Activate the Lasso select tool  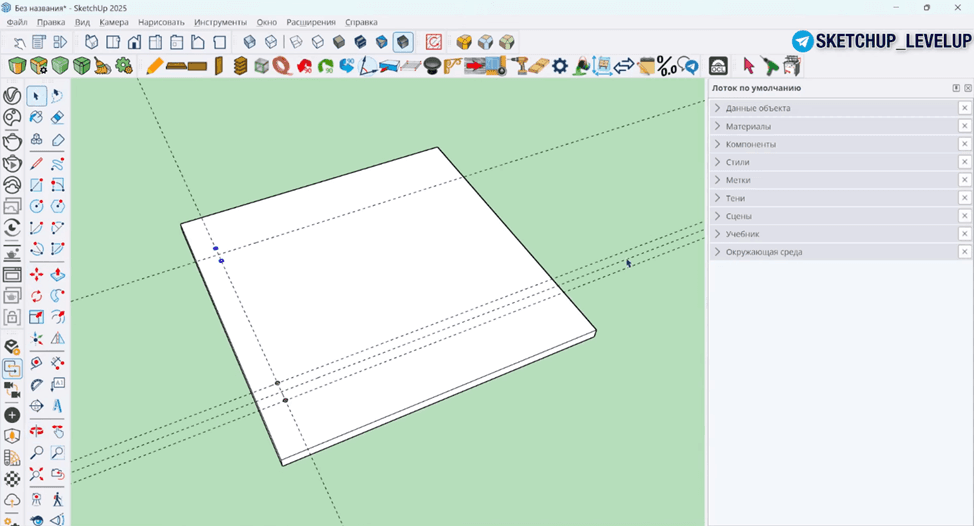pos(57,96)
